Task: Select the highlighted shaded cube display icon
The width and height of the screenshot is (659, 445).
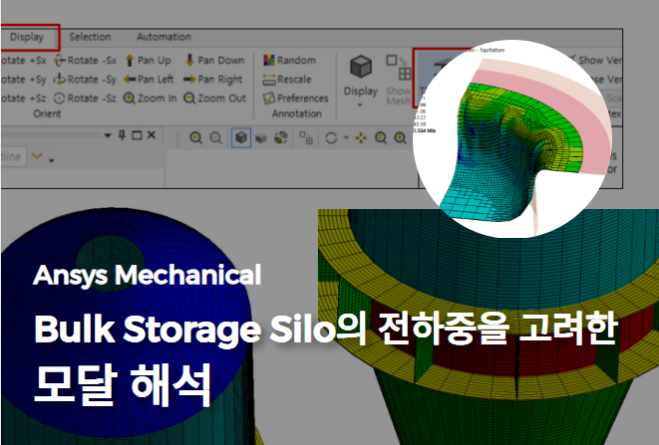Action: pos(241,138)
